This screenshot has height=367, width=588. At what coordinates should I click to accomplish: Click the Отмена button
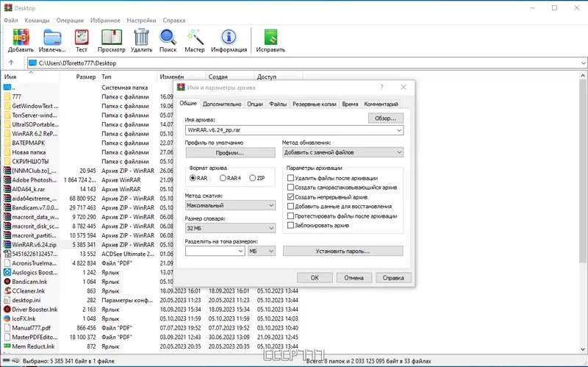(x=354, y=278)
